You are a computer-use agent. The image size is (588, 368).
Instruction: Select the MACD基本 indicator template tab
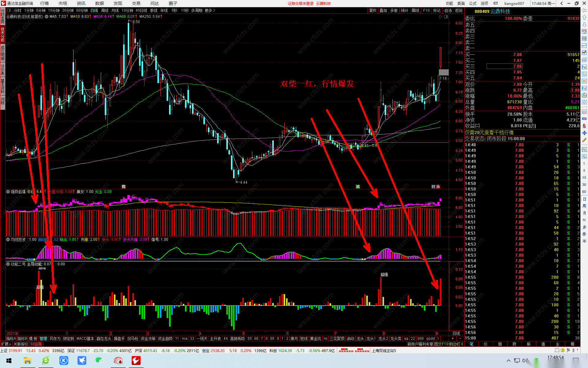[x=85, y=339]
